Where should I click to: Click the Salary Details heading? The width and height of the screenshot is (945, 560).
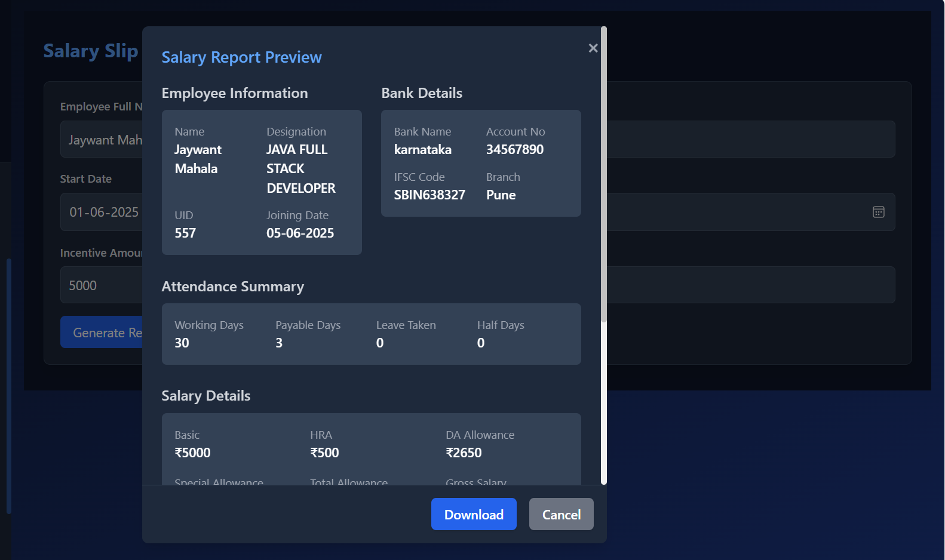tap(205, 396)
